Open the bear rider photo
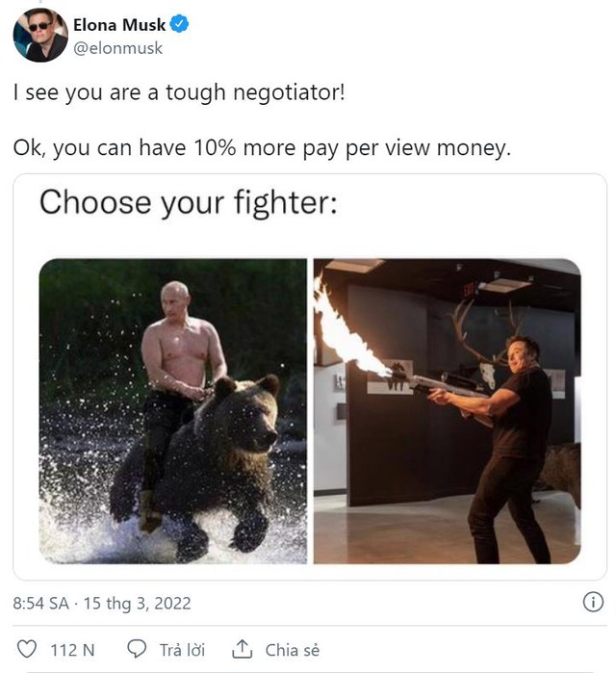The width and height of the screenshot is (616, 673). pyautogui.click(x=173, y=411)
